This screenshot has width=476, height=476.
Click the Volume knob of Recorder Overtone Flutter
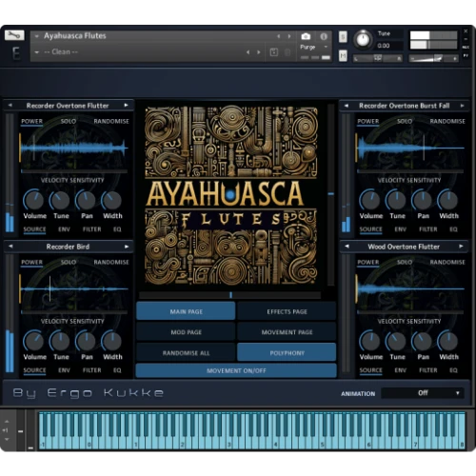point(33,200)
